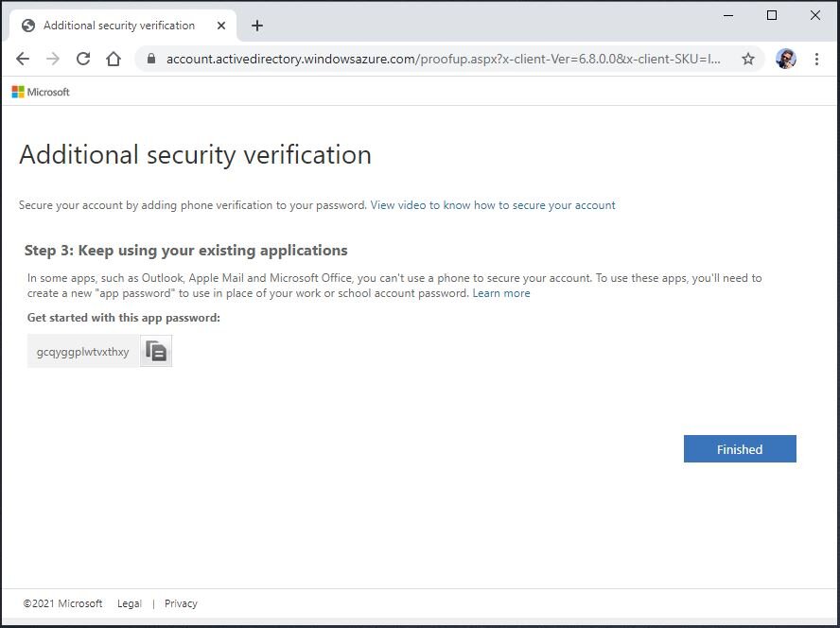This screenshot has height=628, width=840.
Task: Click the browser back arrow
Action: pos(23,59)
